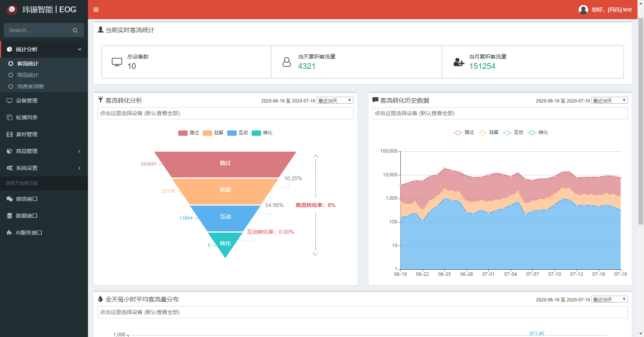The height and width of the screenshot is (337, 644).
Task: Click the 互动 blue legend color swatch
Action: [x=232, y=133]
